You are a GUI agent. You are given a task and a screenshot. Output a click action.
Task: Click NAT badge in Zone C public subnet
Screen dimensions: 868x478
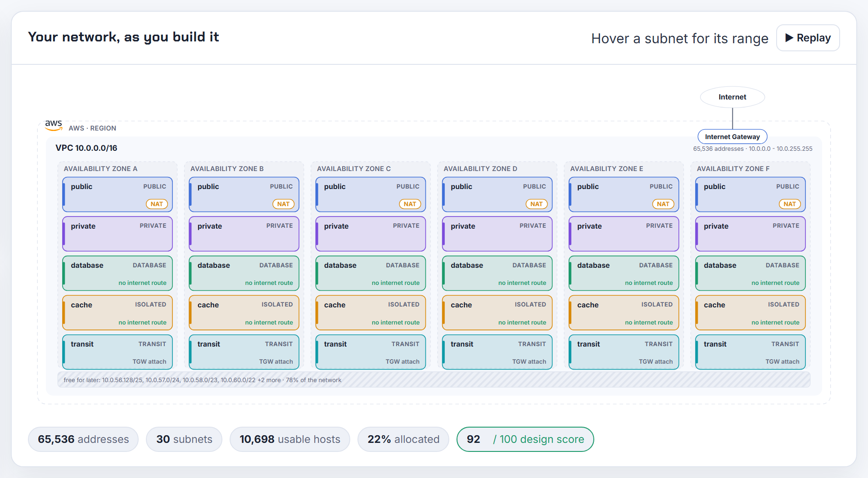tap(410, 204)
